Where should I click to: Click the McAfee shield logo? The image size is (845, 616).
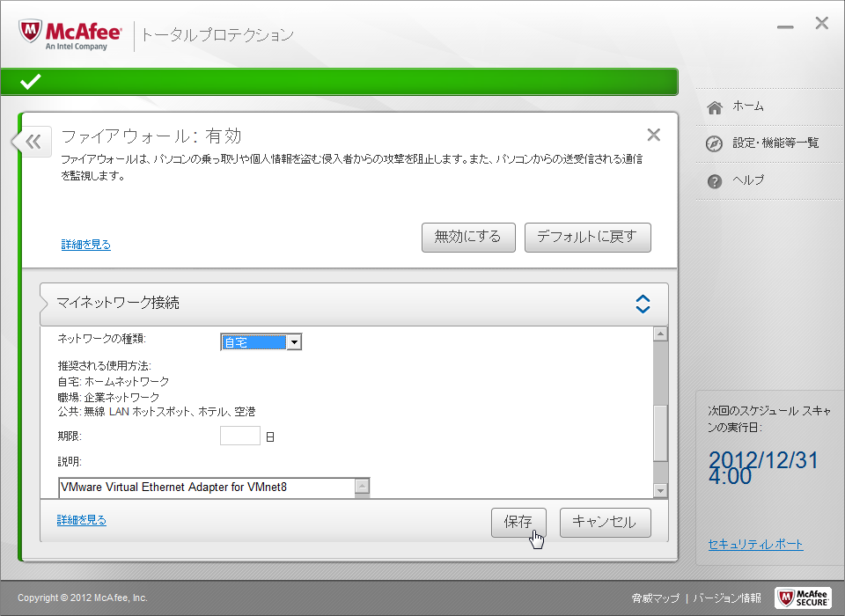click(x=30, y=32)
